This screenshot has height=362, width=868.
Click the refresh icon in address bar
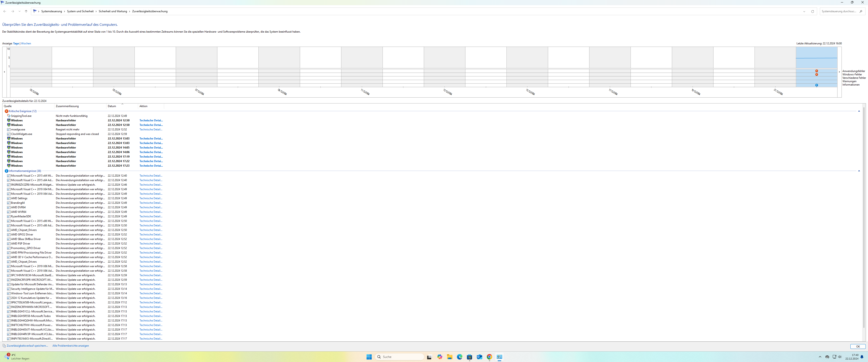[x=812, y=12]
